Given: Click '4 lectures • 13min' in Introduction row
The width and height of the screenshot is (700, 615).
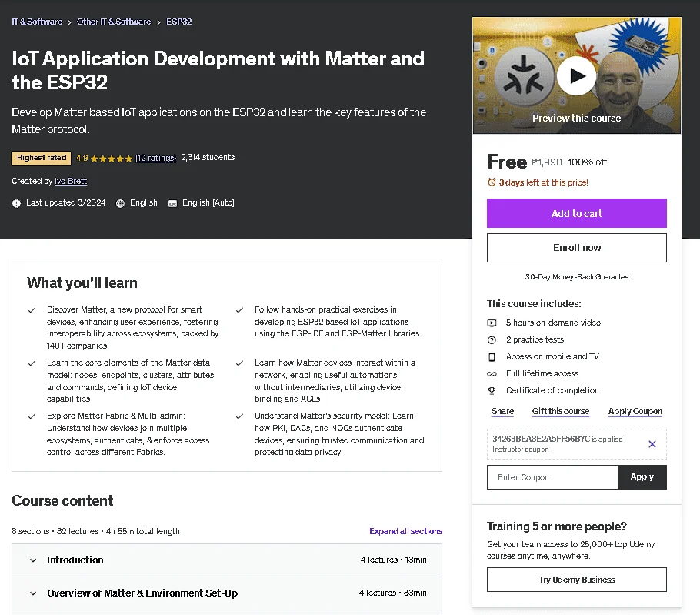Looking at the screenshot, I should click(x=393, y=560).
